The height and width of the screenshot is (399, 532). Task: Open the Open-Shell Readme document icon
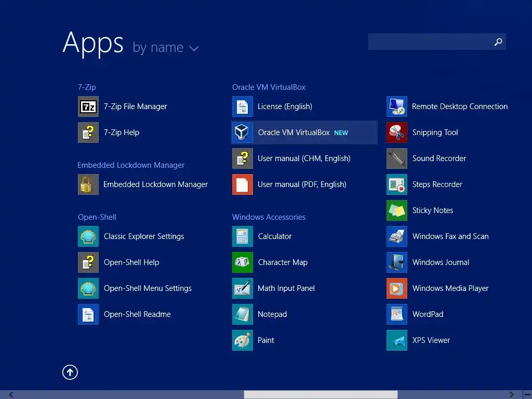pyautogui.click(x=88, y=314)
